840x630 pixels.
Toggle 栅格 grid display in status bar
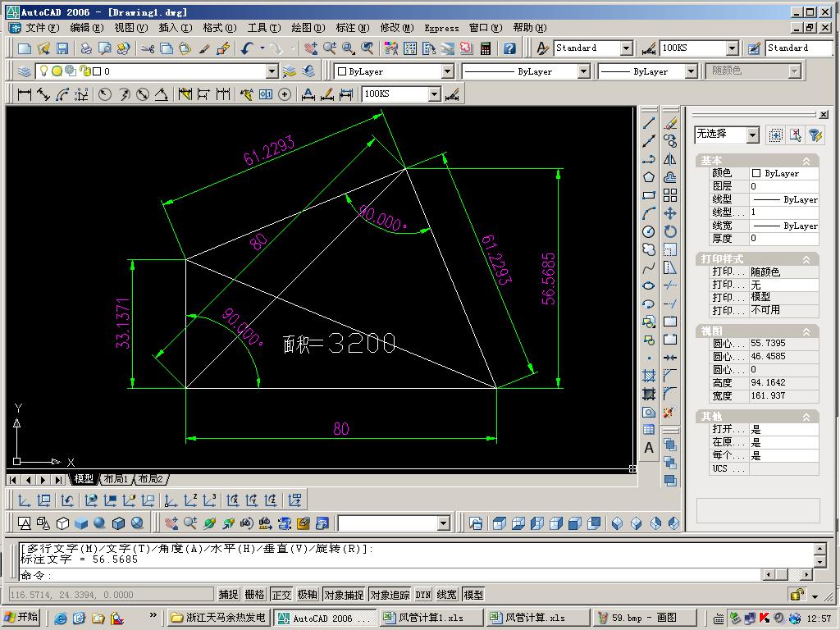coord(254,595)
